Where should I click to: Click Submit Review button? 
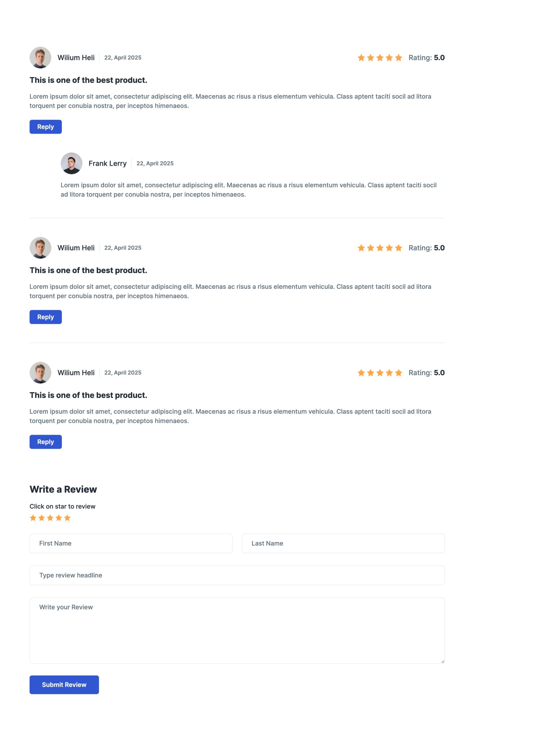click(x=64, y=684)
